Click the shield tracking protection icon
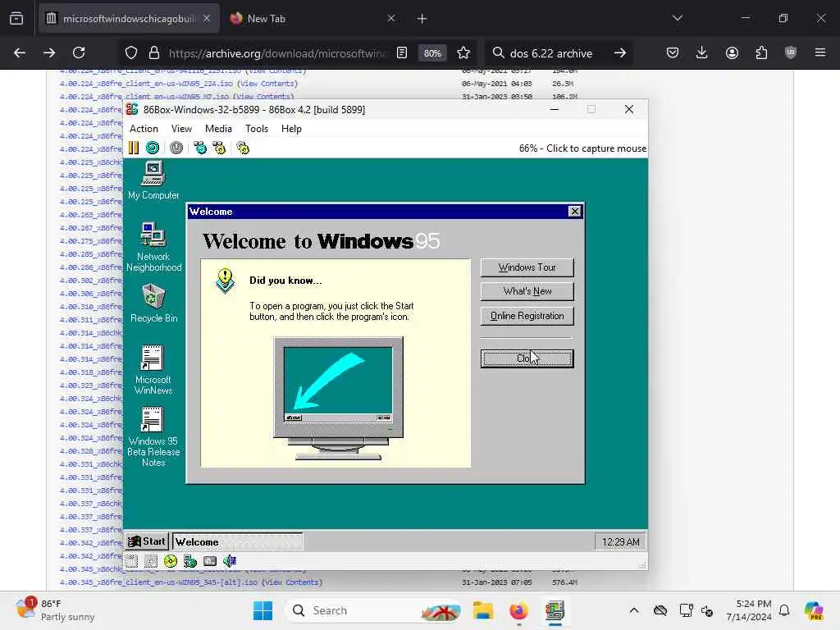The height and width of the screenshot is (630, 840). point(131,53)
